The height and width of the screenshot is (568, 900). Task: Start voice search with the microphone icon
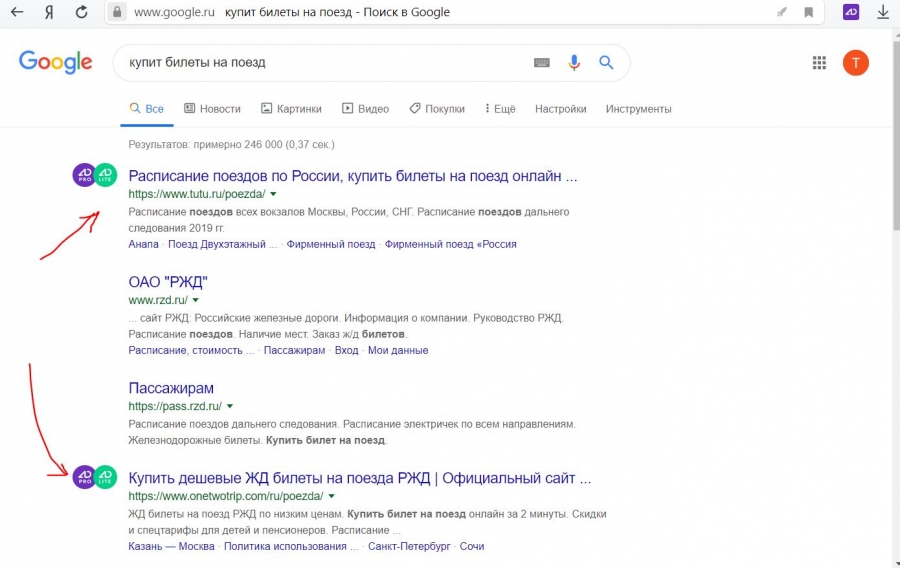tap(574, 63)
